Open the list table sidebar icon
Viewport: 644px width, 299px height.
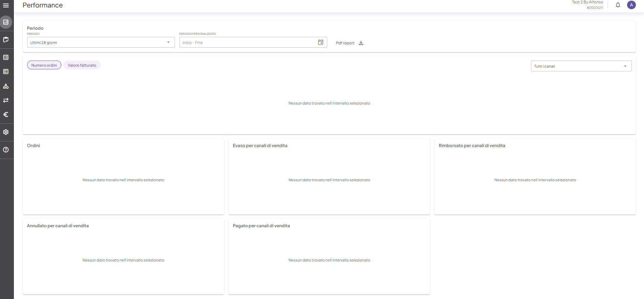pyautogui.click(x=6, y=57)
